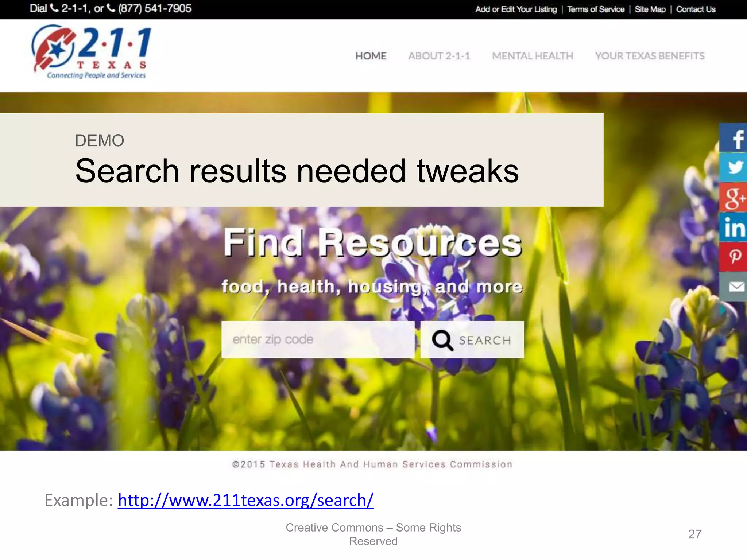This screenshot has width=747, height=560.
Task: Click the Dial 2-1-1 text
Action: pos(60,8)
